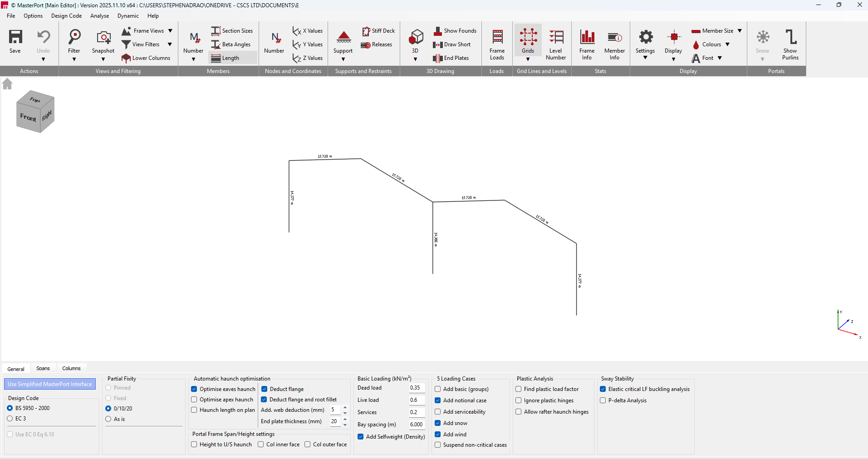Screen dimensions: 868x459
Task: Show node X Values
Action: tap(308, 31)
